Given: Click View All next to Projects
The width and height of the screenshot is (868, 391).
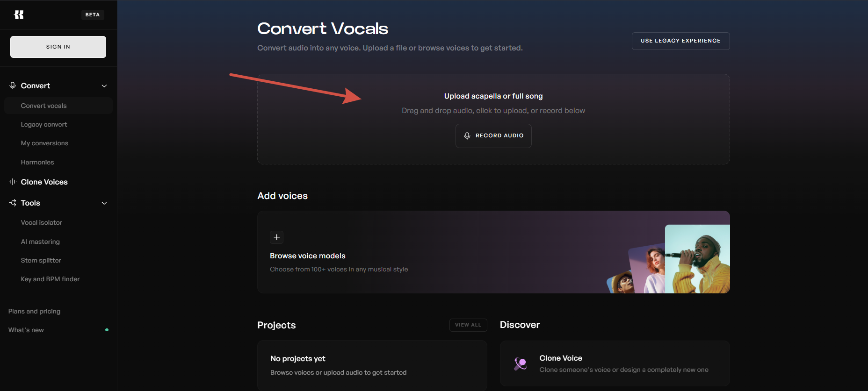Looking at the screenshot, I should [x=468, y=325].
